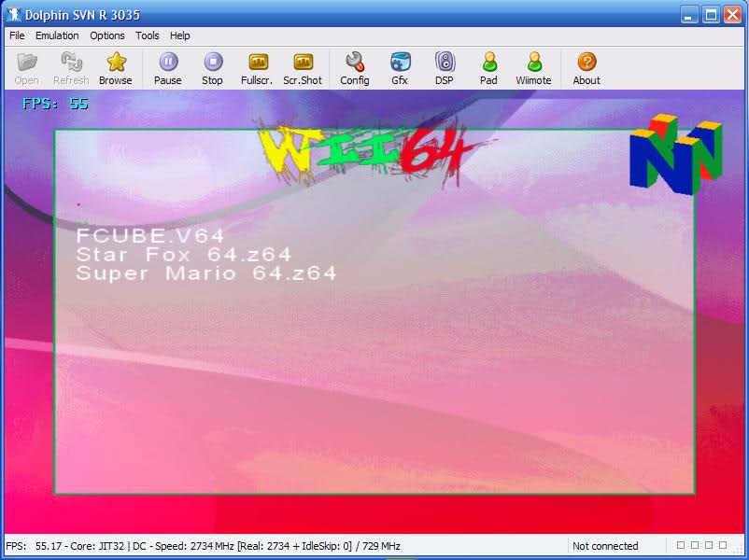Open the Help menu
This screenshot has height=560, width=749.
[179, 35]
